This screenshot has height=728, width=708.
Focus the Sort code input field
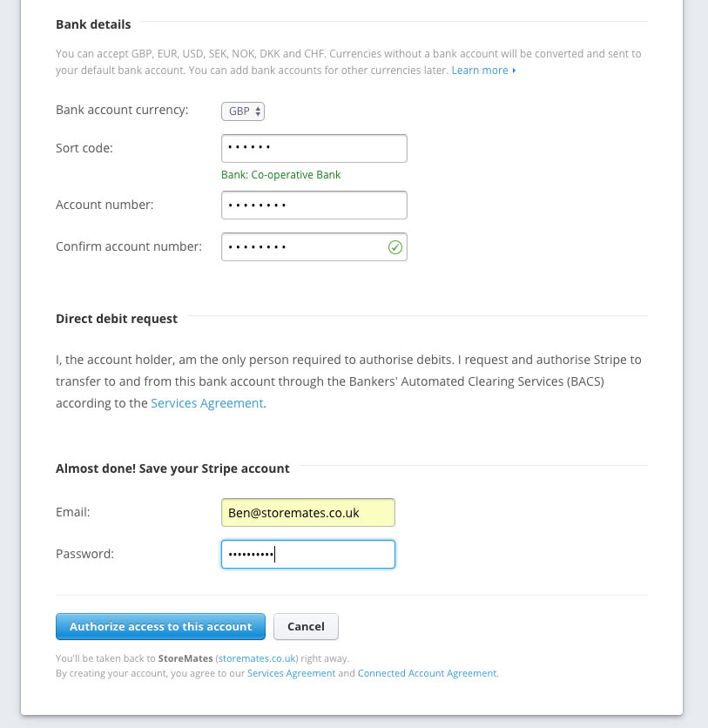314,148
